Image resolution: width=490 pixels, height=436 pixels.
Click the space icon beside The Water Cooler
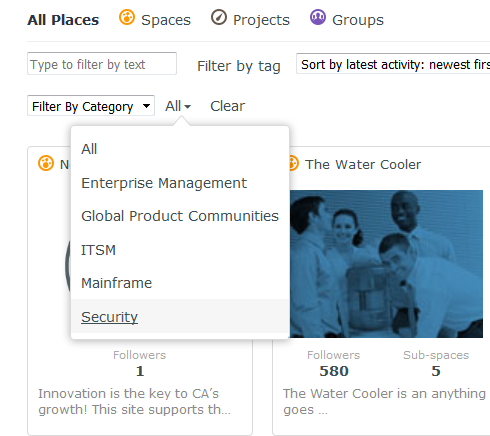(292, 163)
